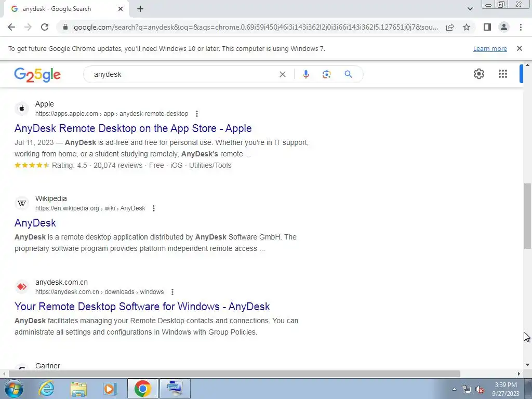
Task: Follow the Learn more link
Action: pyautogui.click(x=490, y=48)
